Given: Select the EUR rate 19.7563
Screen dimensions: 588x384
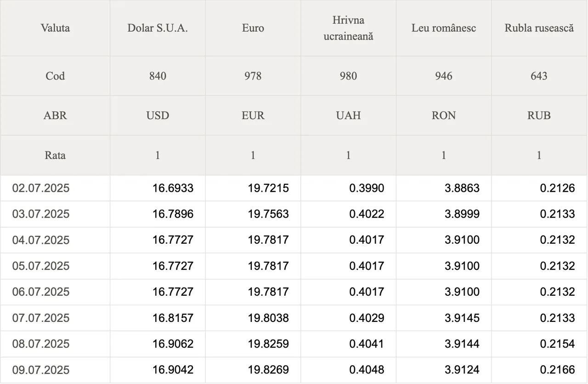Looking at the screenshot, I should [x=268, y=214].
